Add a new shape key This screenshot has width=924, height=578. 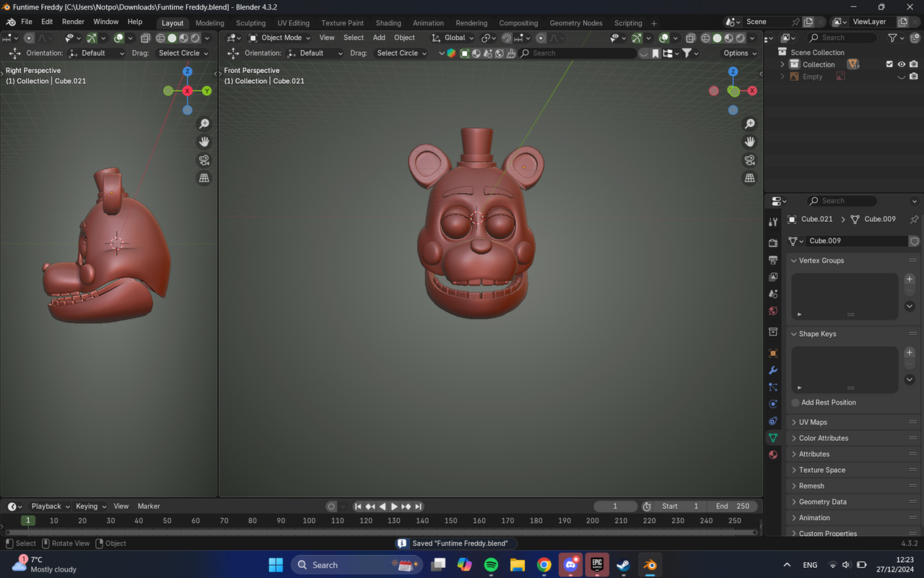910,353
